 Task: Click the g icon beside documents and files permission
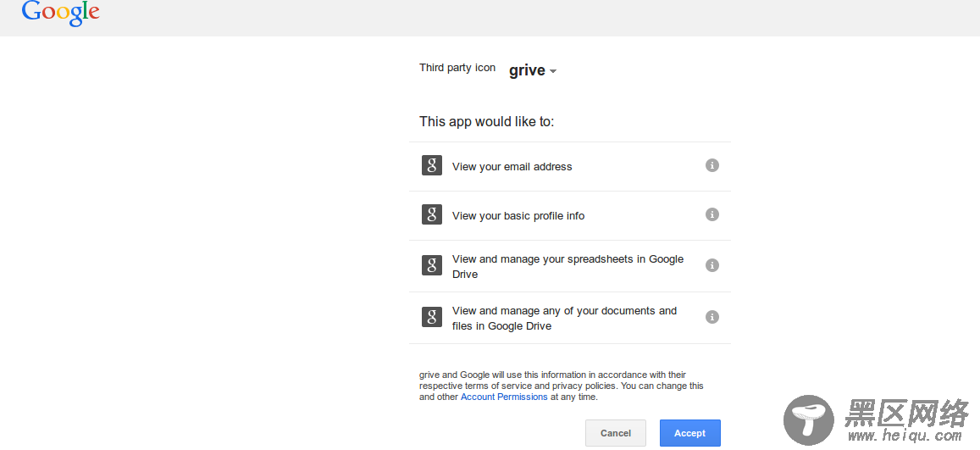[x=432, y=317]
